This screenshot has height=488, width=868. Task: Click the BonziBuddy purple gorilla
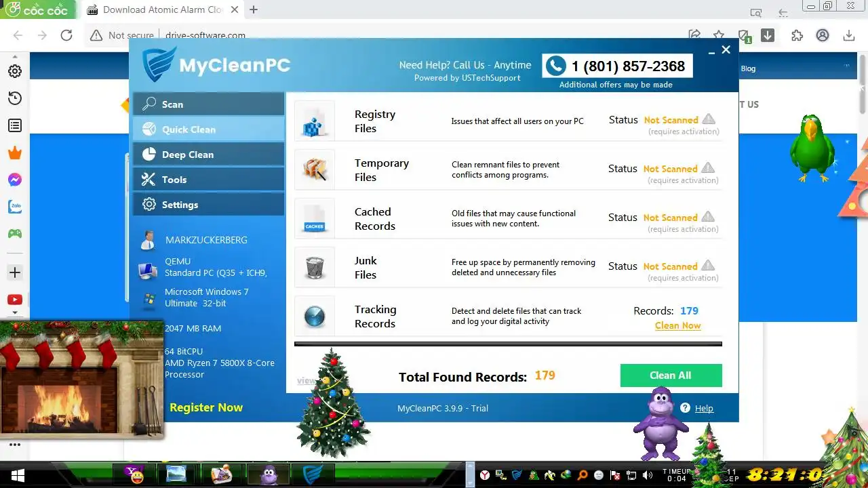point(660,424)
